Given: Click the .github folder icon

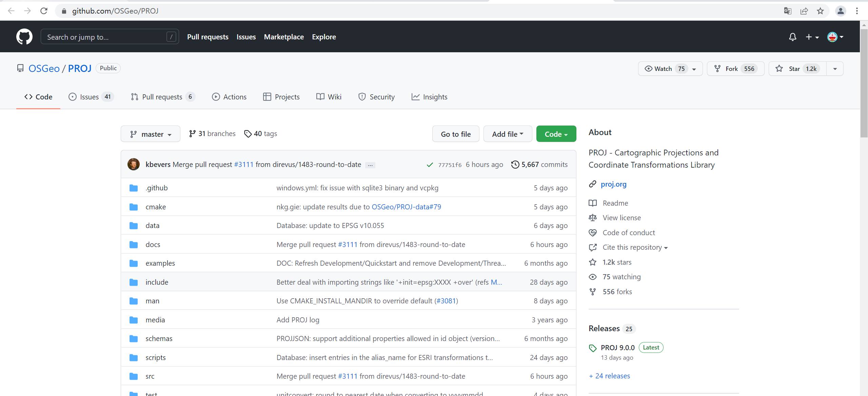Looking at the screenshot, I should (x=134, y=188).
